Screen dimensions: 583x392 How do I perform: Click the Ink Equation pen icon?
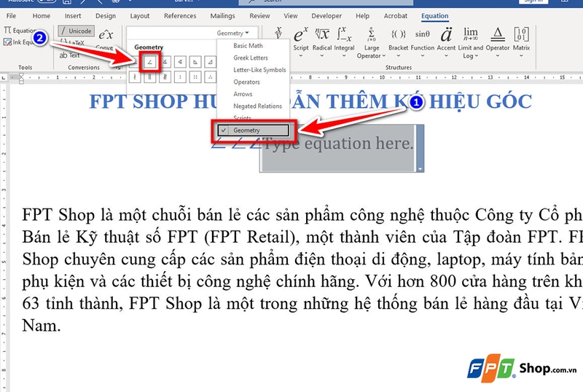(x=7, y=42)
